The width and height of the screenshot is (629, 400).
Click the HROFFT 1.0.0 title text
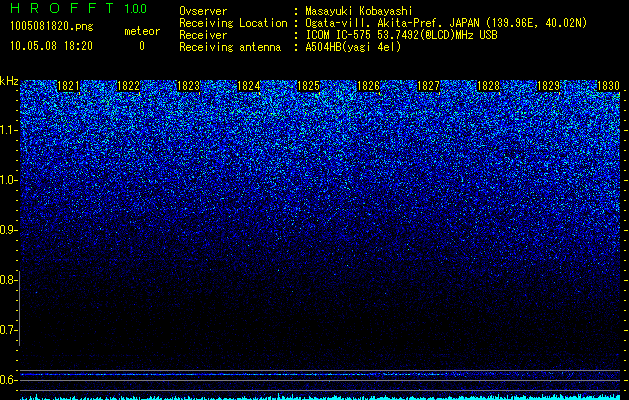click(78, 8)
